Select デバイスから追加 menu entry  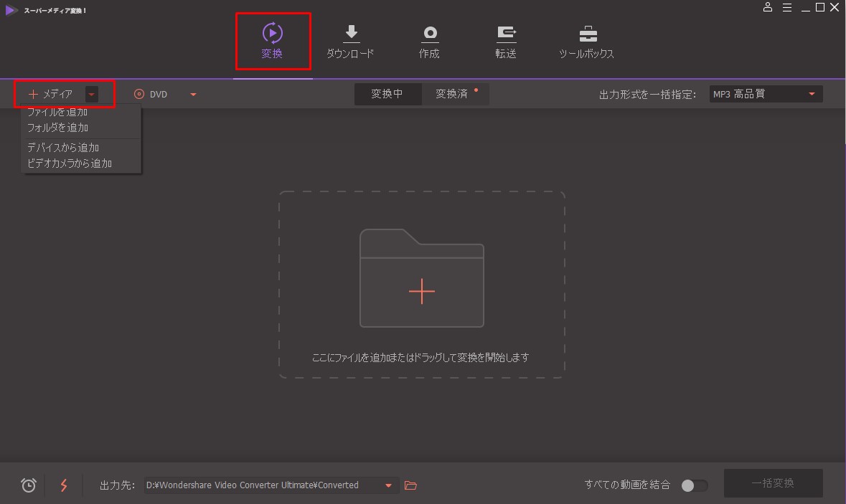click(63, 148)
